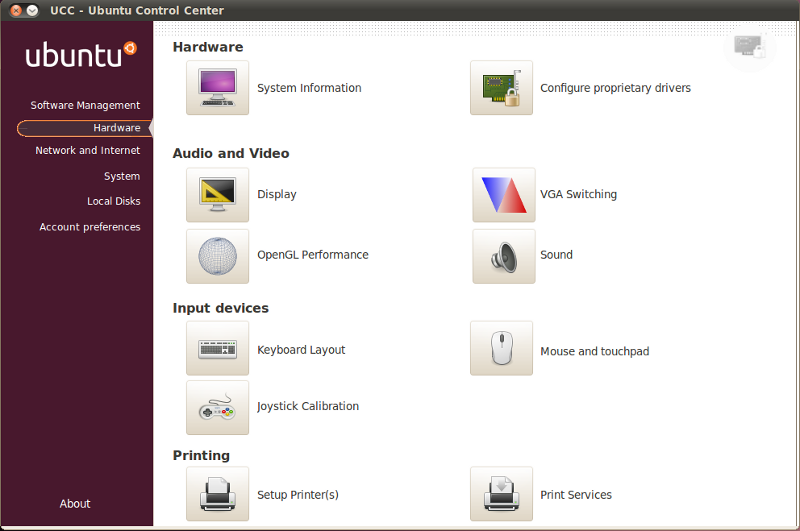The width and height of the screenshot is (800, 531).
Task: Click the Keyboard Layout text label
Action: [x=301, y=350]
